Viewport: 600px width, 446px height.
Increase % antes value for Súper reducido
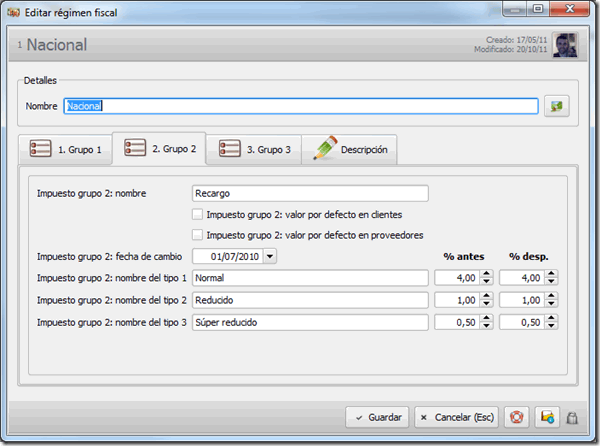click(x=486, y=318)
